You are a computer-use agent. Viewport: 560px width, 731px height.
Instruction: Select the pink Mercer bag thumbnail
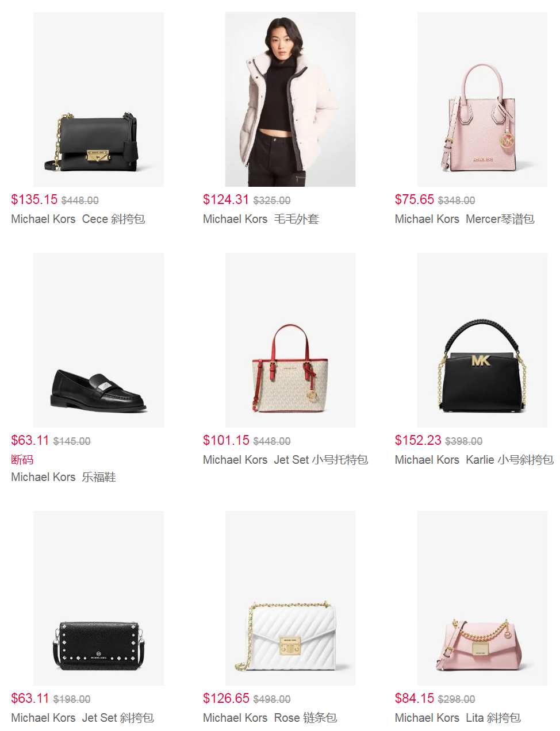(482, 99)
